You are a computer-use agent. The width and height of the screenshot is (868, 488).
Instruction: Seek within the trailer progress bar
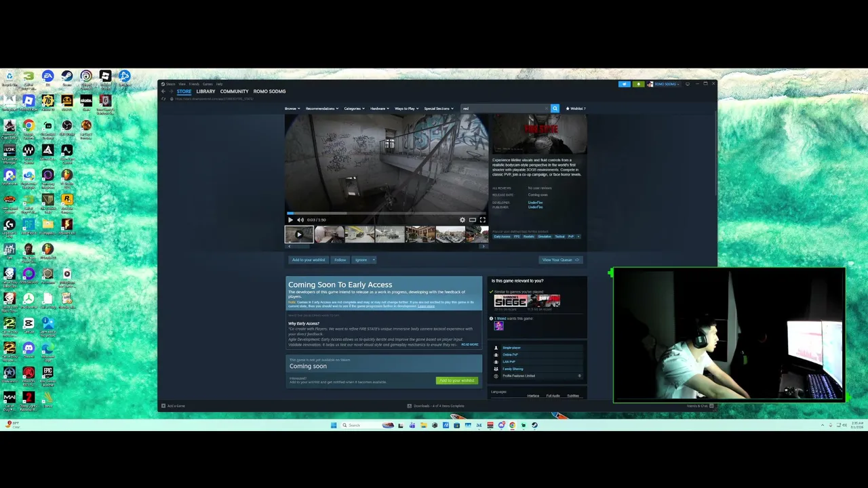coord(387,213)
